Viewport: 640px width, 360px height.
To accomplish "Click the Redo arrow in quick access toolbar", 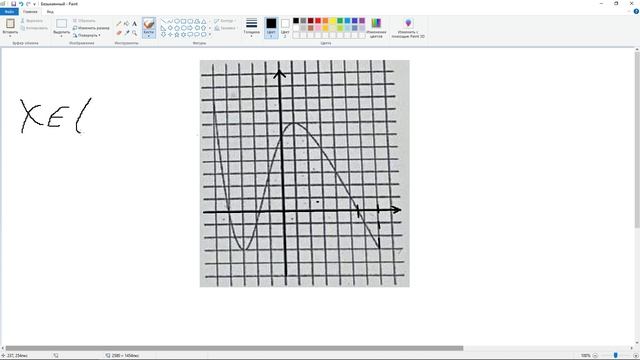I will tap(28, 4).
